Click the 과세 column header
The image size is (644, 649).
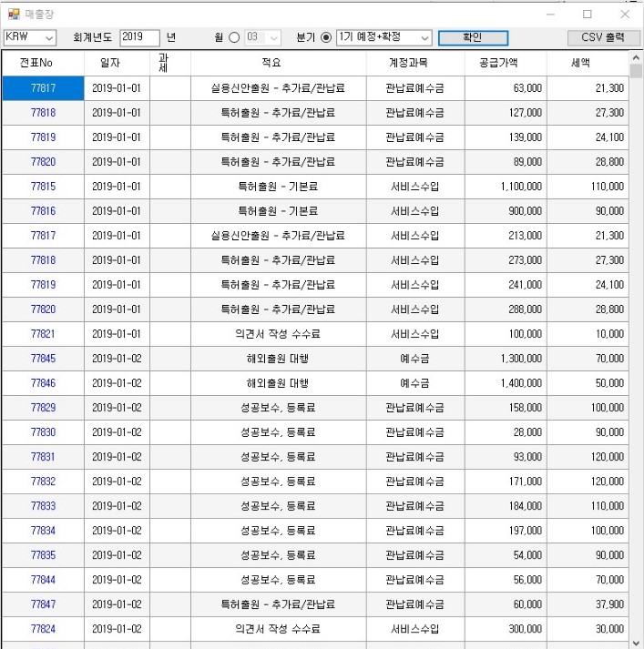tap(170, 63)
